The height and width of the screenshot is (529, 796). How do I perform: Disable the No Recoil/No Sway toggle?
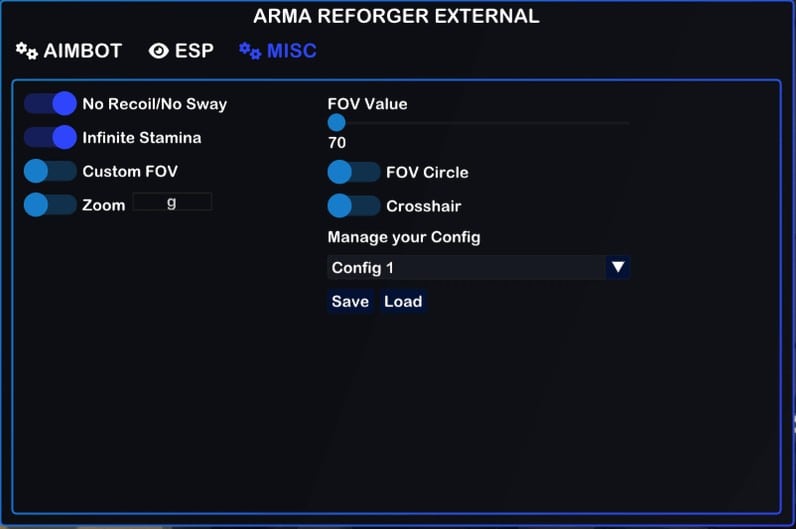51,104
